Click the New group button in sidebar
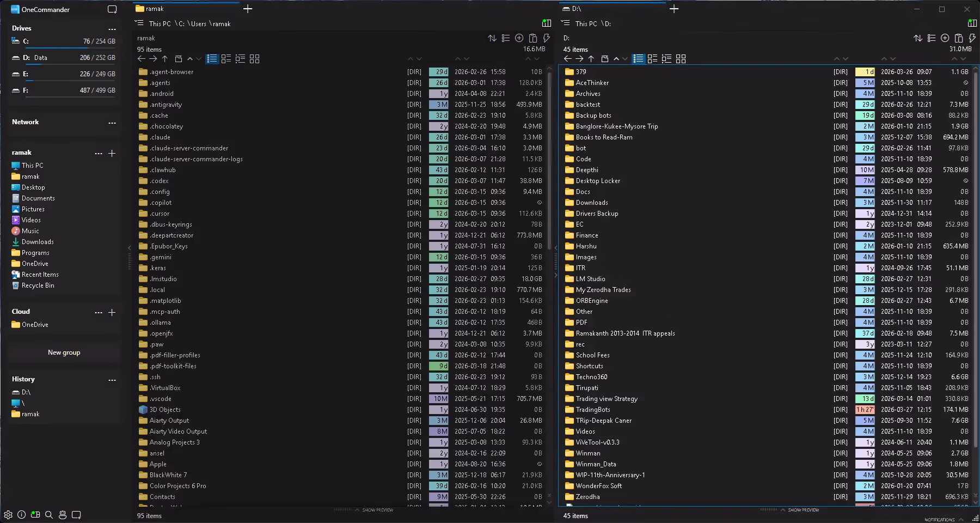 click(x=64, y=352)
